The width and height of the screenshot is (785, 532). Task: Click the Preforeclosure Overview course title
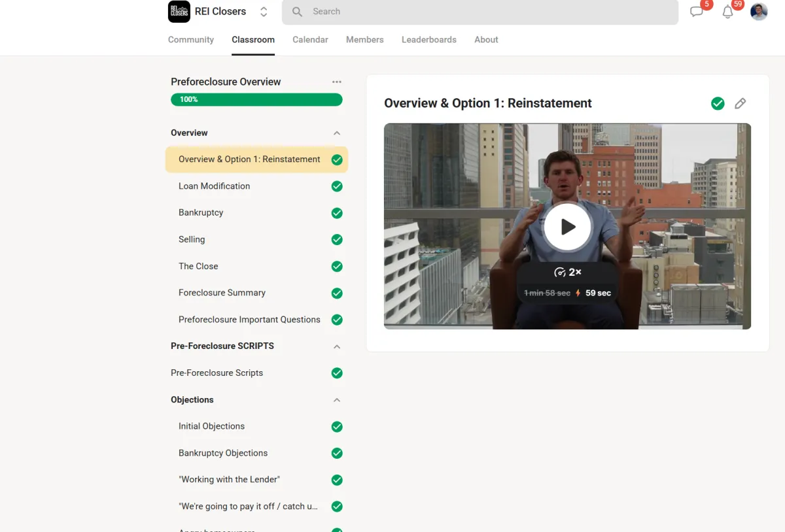pos(226,82)
